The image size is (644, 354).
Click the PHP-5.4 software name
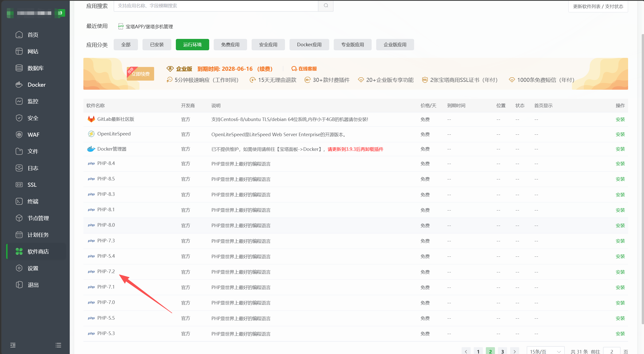[x=106, y=256]
